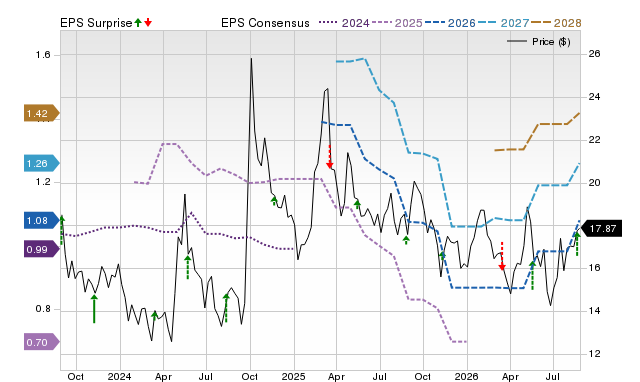Select the 2024 EPS consensus legend entry
Viewport: 640px width, 382px height.
click(344, 23)
